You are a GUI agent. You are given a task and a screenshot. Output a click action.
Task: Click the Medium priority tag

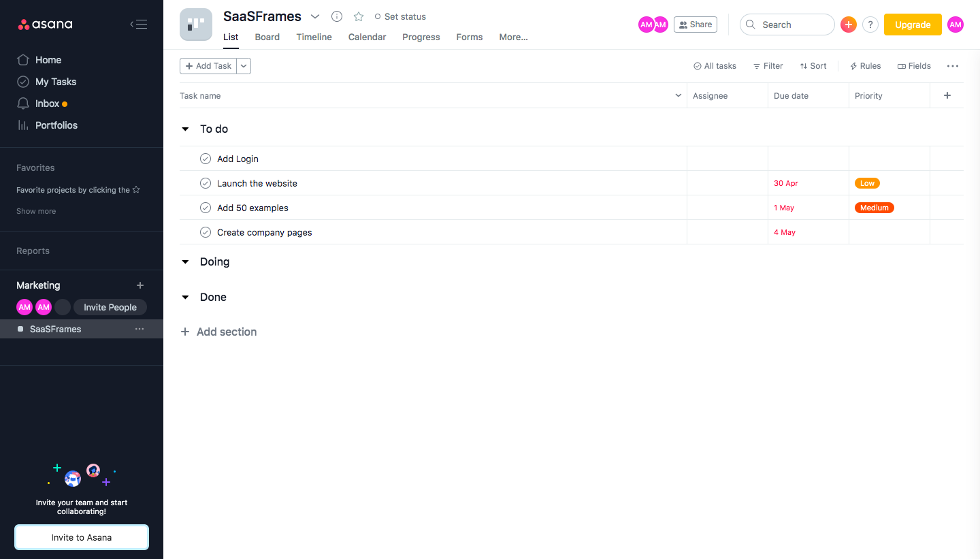coord(875,208)
